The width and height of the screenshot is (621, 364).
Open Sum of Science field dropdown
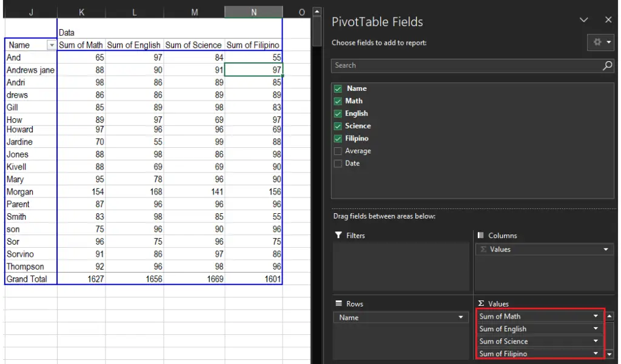click(596, 342)
